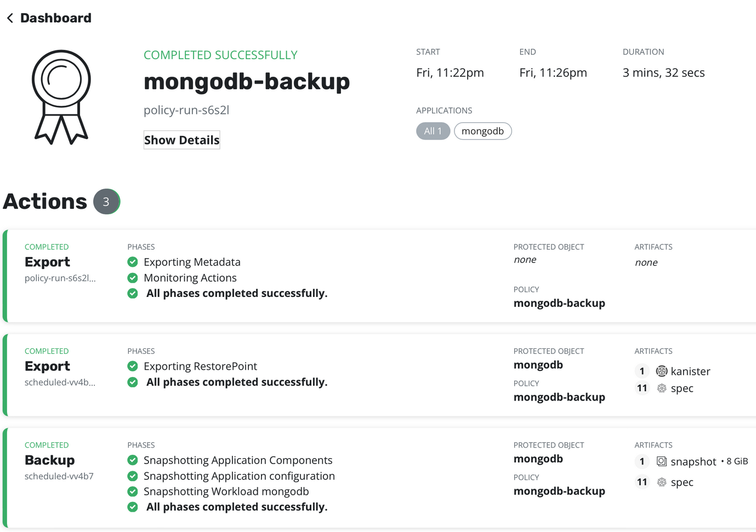Click spec icon in second Export card
This screenshot has width=756, height=532.
click(x=662, y=388)
